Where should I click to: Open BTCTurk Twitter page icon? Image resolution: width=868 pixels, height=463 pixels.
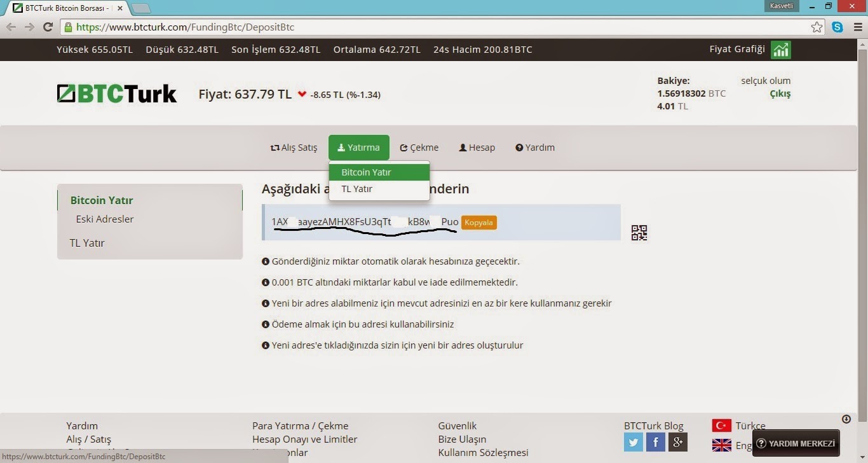(634, 442)
